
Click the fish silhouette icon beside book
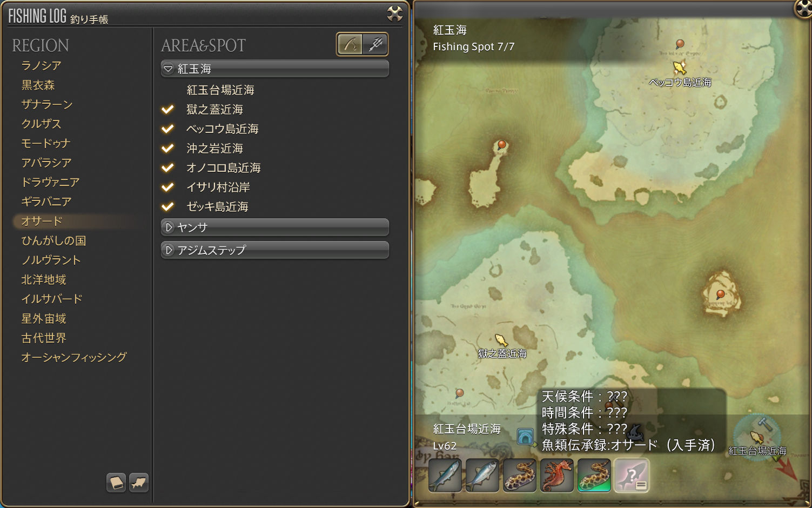point(139,483)
